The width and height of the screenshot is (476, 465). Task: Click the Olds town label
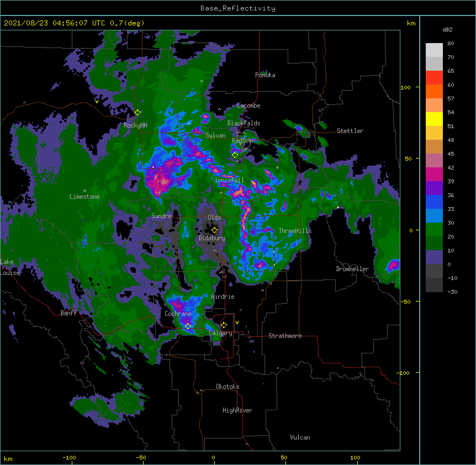click(x=214, y=218)
